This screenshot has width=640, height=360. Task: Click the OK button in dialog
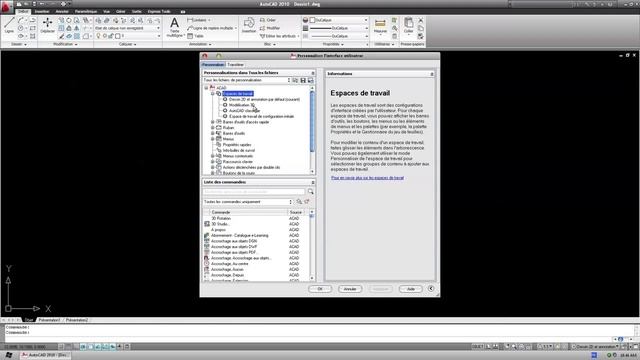(x=320, y=289)
